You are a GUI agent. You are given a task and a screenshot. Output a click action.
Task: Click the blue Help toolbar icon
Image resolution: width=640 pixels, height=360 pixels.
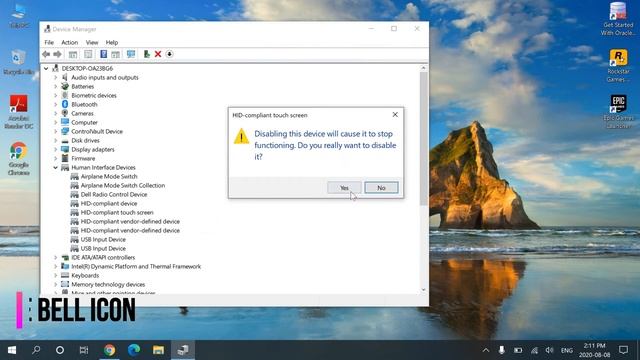pos(103,54)
